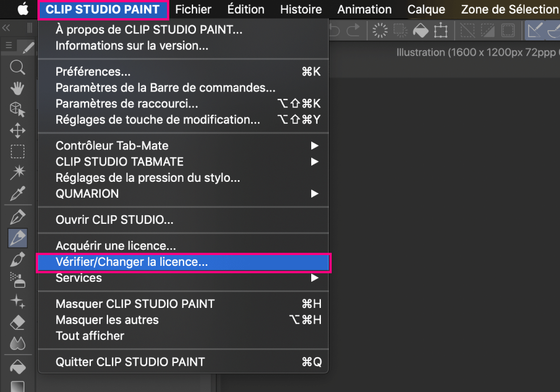This screenshot has height=392, width=560.
Task: Select the 3D Object operation tool
Action: pos(18,109)
